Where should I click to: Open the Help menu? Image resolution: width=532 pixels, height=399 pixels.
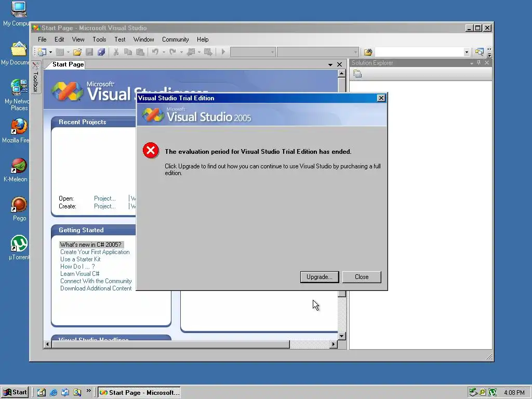tap(203, 39)
